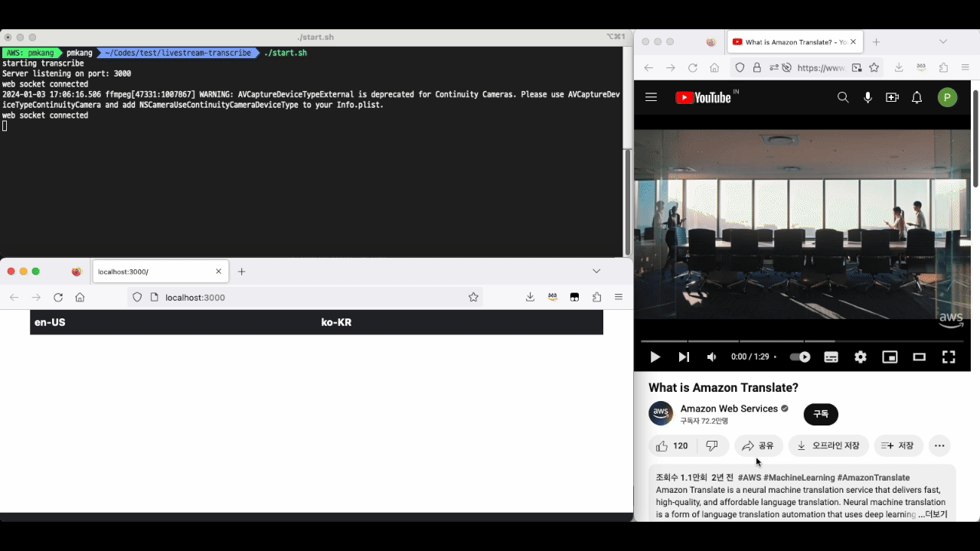
Task: Click the 공유 share button
Action: click(759, 445)
